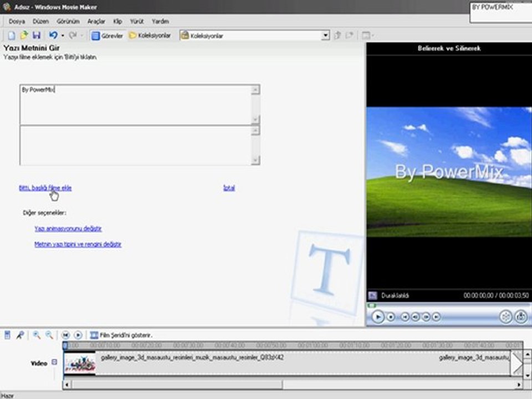Viewport: 532px width, 399px height.
Task: Click the Save Project floppy disk icon
Action: [x=36, y=35]
